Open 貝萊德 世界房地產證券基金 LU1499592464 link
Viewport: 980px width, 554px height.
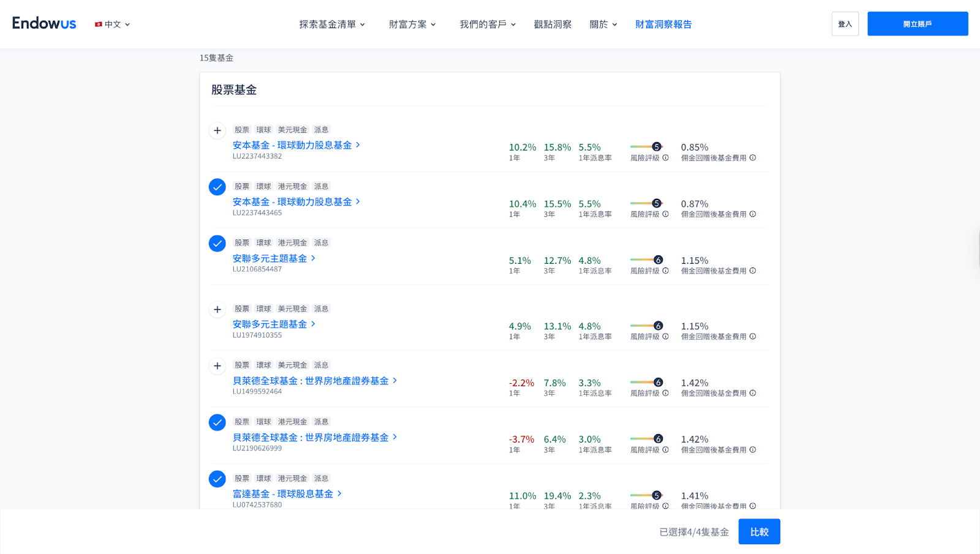[315, 381]
